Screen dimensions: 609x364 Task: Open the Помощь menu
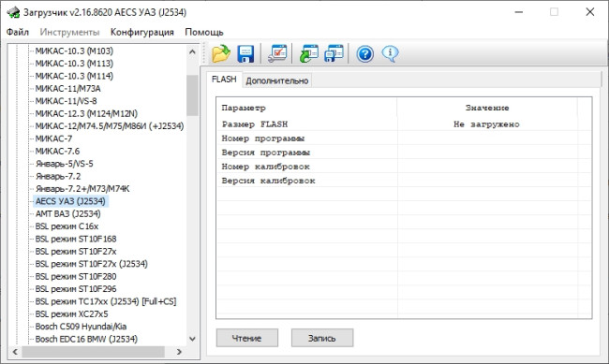coord(204,32)
